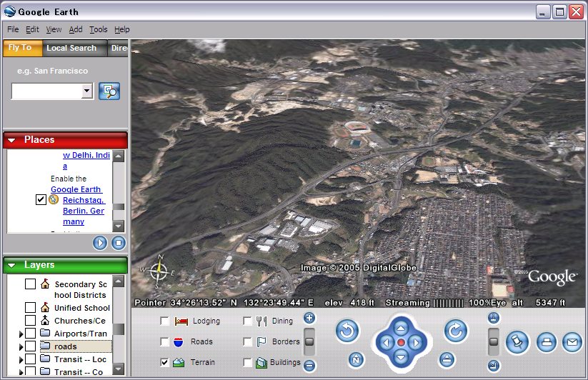The width and height of the screenshot is (588, 380).
Task: Switch to the Local Search tab
Action: click(71, 48)
